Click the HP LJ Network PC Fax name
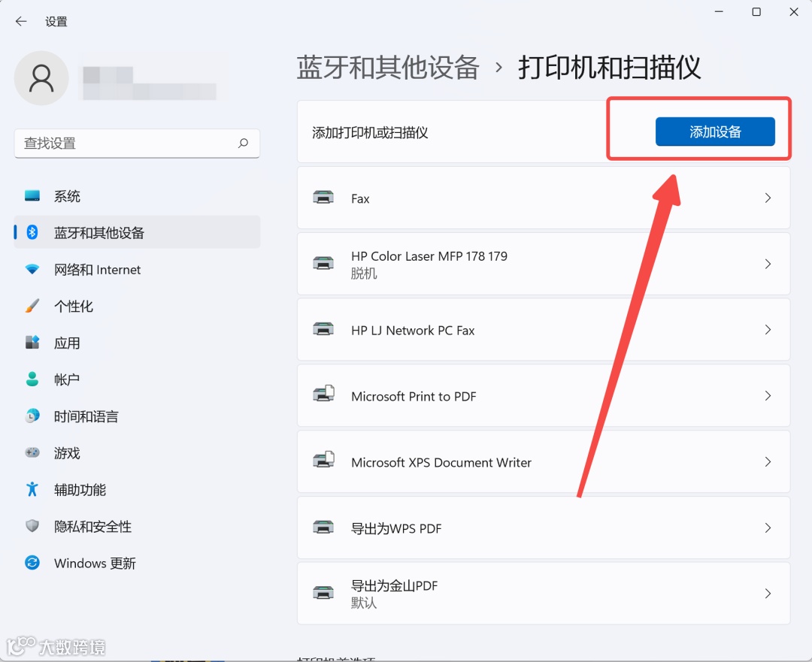 click(x=413, y=330)
